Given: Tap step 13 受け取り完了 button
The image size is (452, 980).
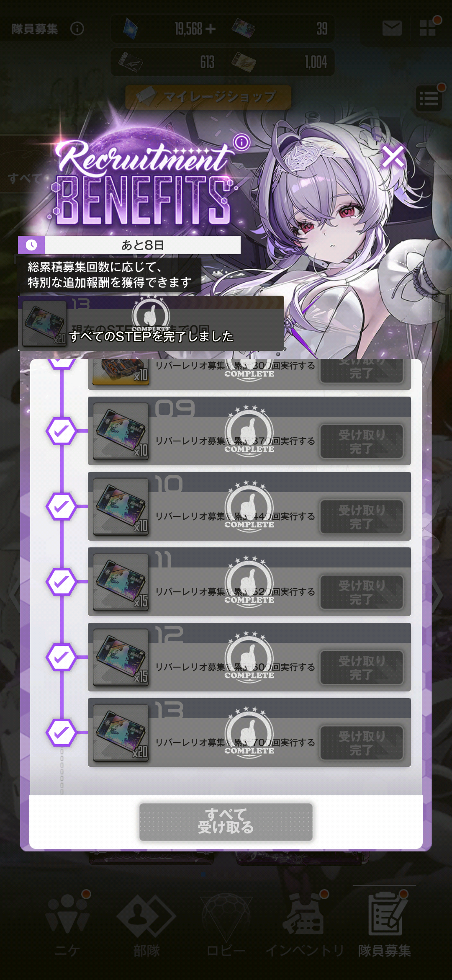Looking at the screenshot, I should pos(362,743).
